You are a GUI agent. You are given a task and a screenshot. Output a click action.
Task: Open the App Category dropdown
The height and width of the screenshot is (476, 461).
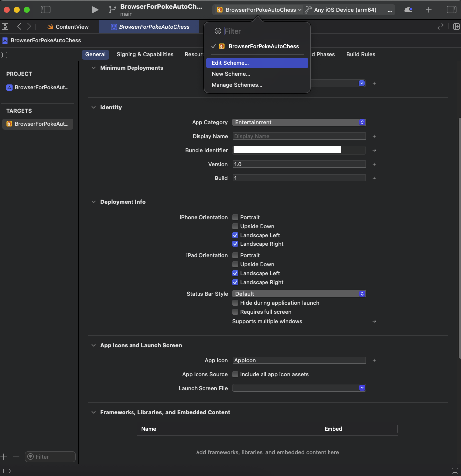click(x=299, y=122)
